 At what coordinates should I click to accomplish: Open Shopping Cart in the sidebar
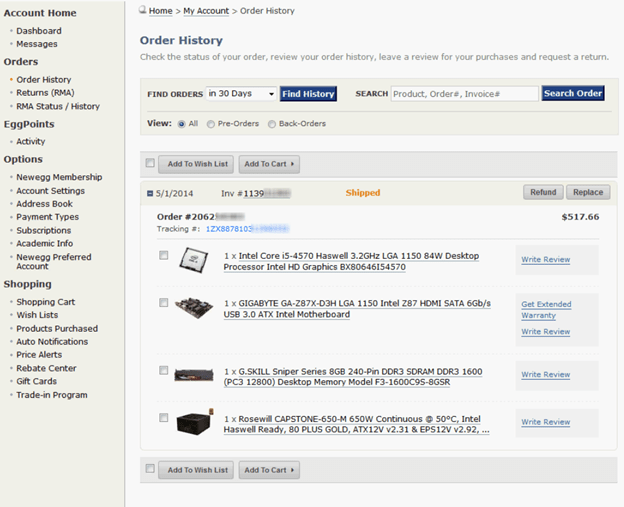coord(46,302)
